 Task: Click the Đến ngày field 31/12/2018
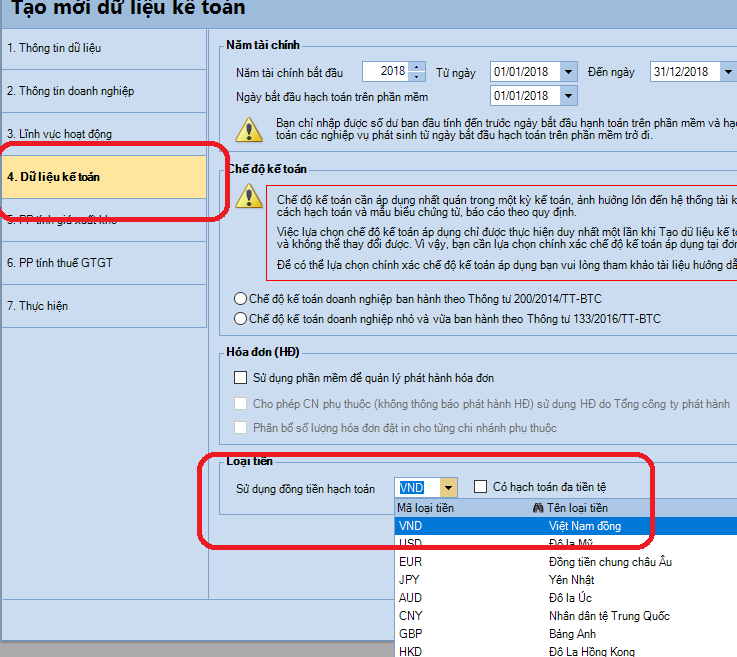click(x=685, y=72)
